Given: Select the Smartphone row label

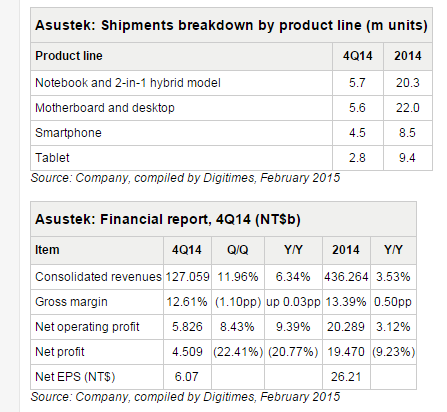Looking at the screenshot, I should 68,133.
